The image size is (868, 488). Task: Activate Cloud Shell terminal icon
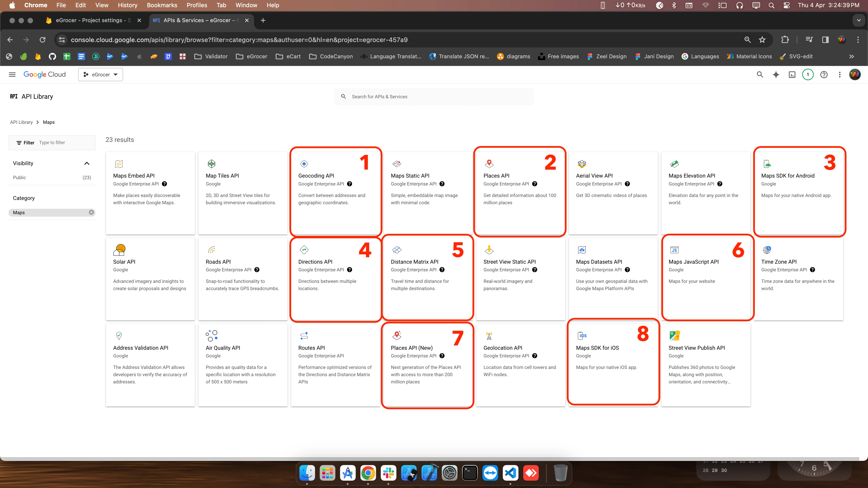792,74
